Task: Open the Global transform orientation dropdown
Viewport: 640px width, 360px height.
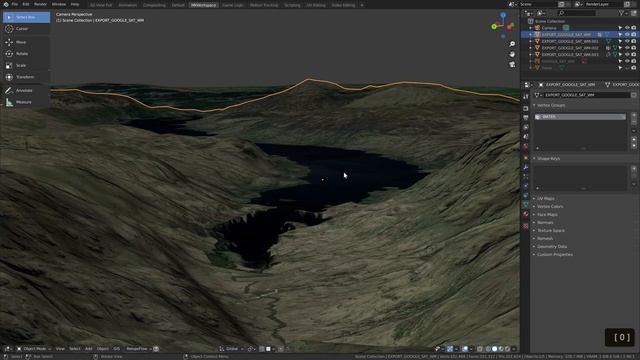Action: click(231, 349)
